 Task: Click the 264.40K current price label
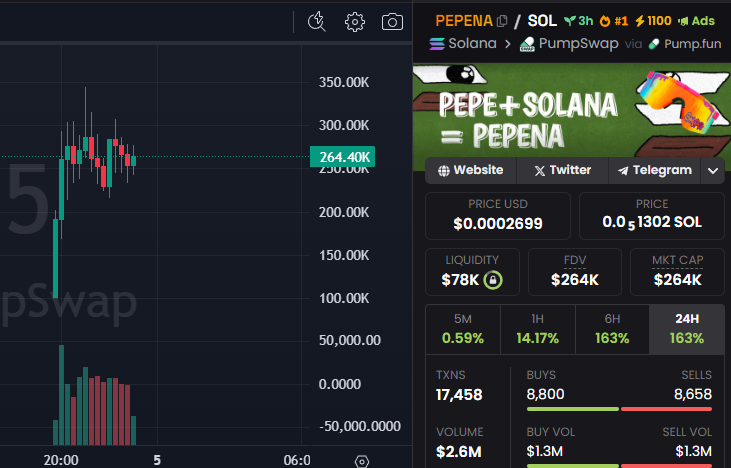[343, 156]
